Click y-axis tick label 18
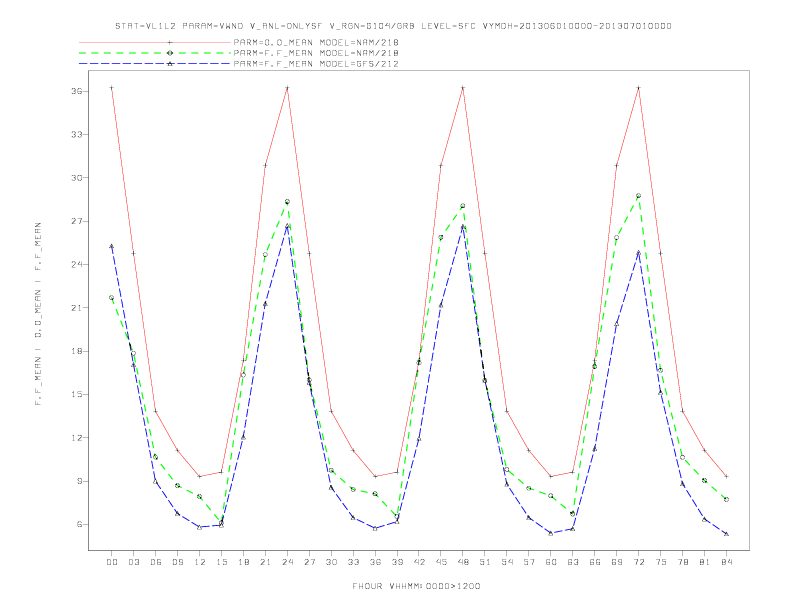Image resolution: width=792 pixels, height=612 pixels. [x=77, y=351]
